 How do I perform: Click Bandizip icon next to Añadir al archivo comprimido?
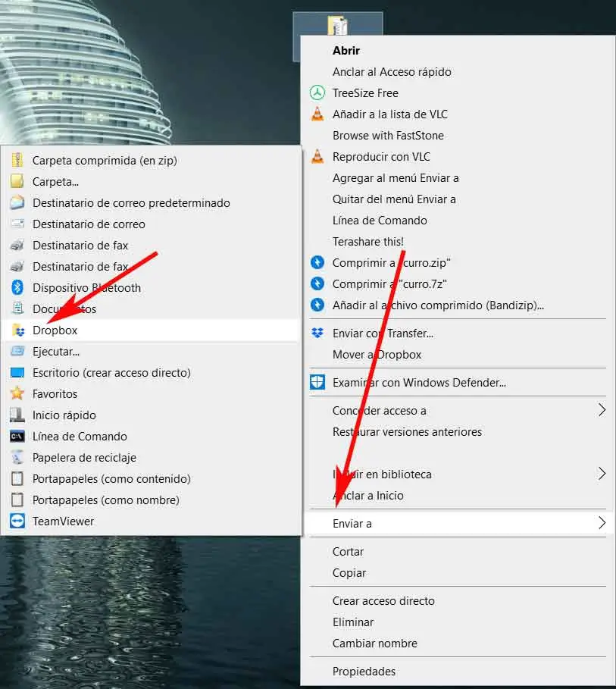(317, 305)
